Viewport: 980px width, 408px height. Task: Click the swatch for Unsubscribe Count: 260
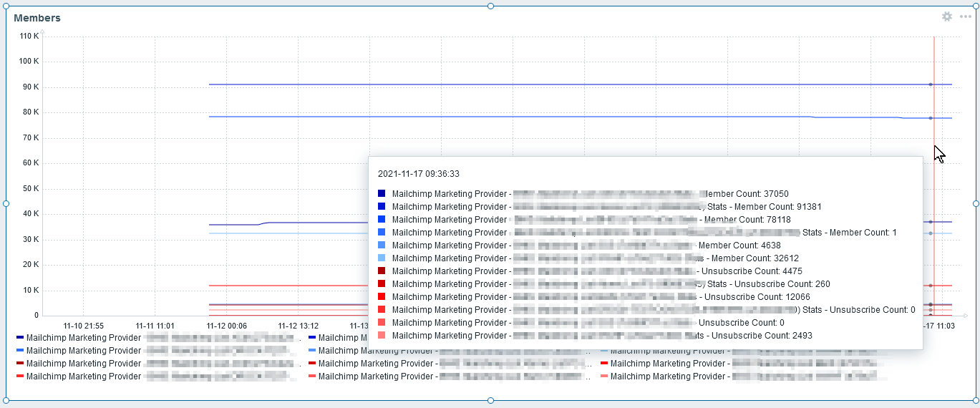tap(382, 284)
